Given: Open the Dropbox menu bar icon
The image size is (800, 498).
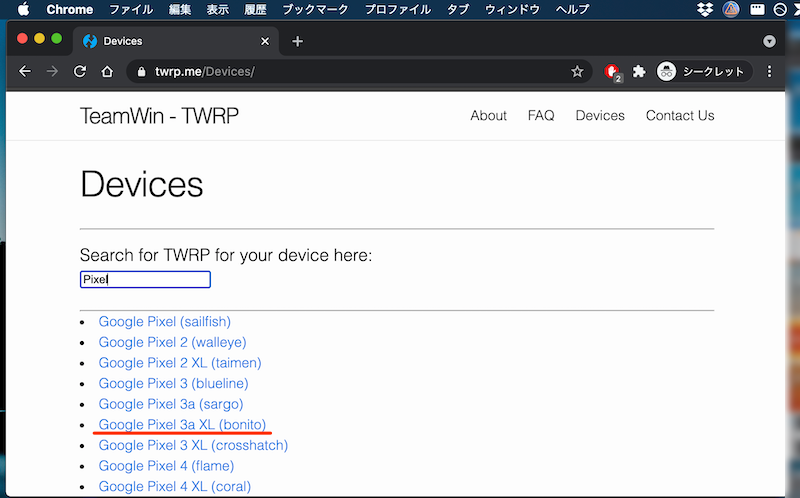Looking at the screenshot, I should point(705,9).
